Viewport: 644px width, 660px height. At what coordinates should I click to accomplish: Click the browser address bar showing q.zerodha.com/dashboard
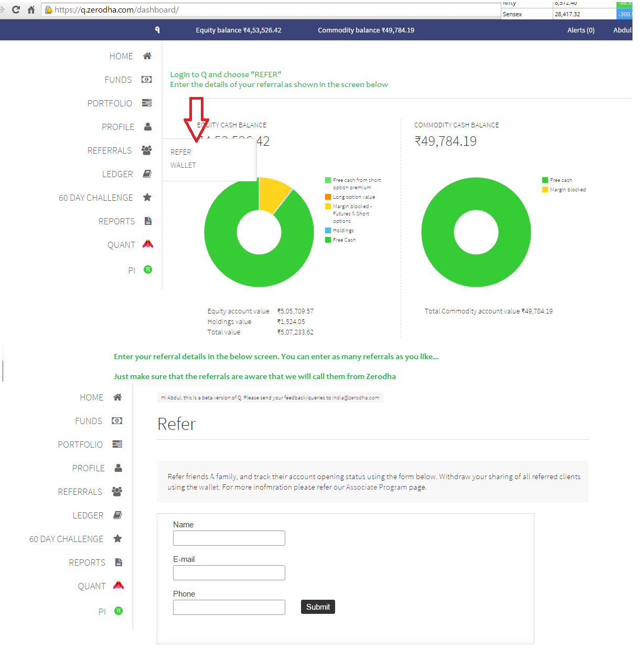[x=271, y=9]
